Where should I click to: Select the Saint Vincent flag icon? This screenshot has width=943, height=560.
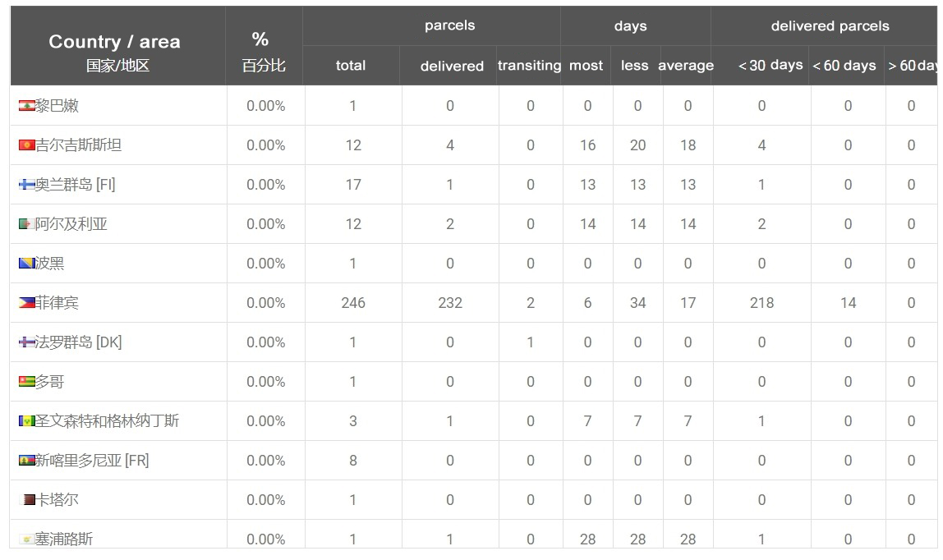[x=26, y=421]
